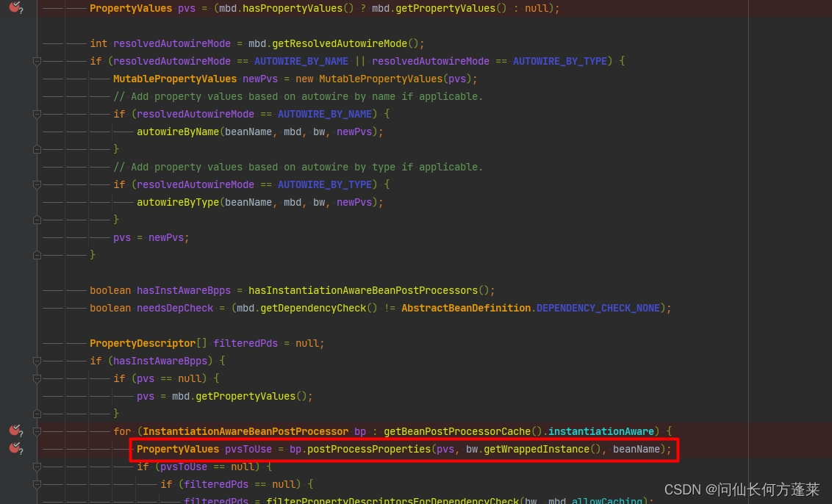Collapse the if (hasInstAwareBpps) block
Screen dimensions: 832x504
[x=37, y=361]
